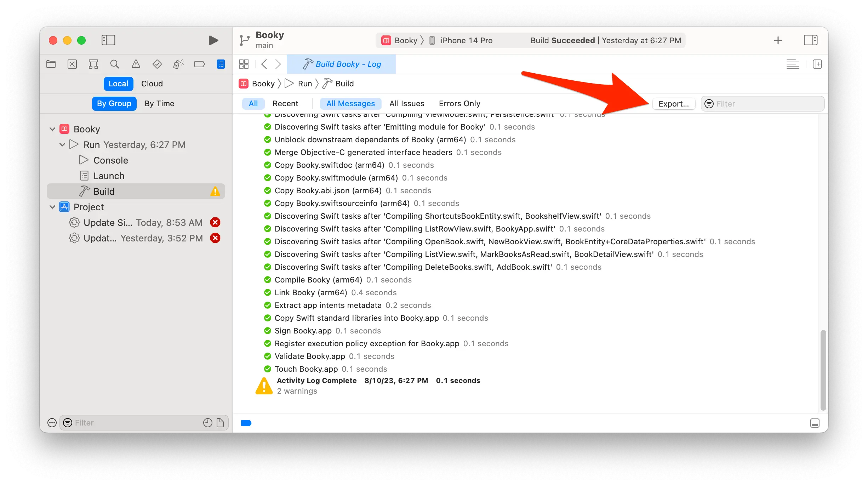Click the source control branch icon
This screenshot has width=868, height=485.
[x=244, y=40]
